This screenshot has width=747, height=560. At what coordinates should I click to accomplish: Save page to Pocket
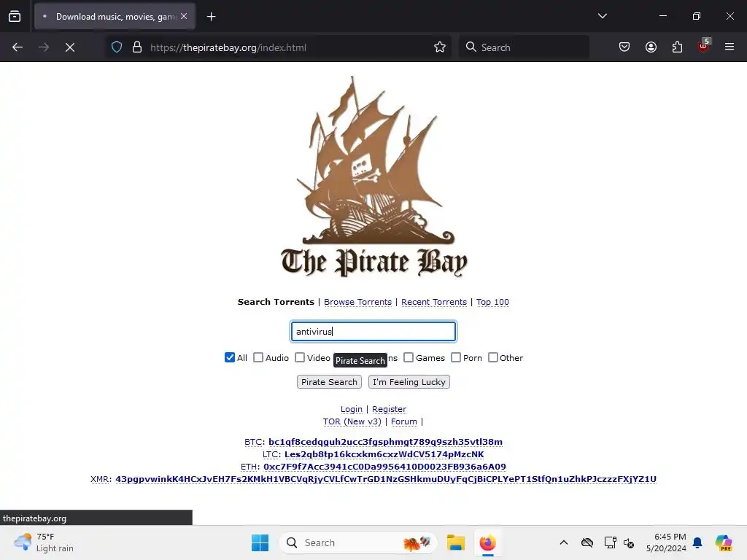coord(624,47)
